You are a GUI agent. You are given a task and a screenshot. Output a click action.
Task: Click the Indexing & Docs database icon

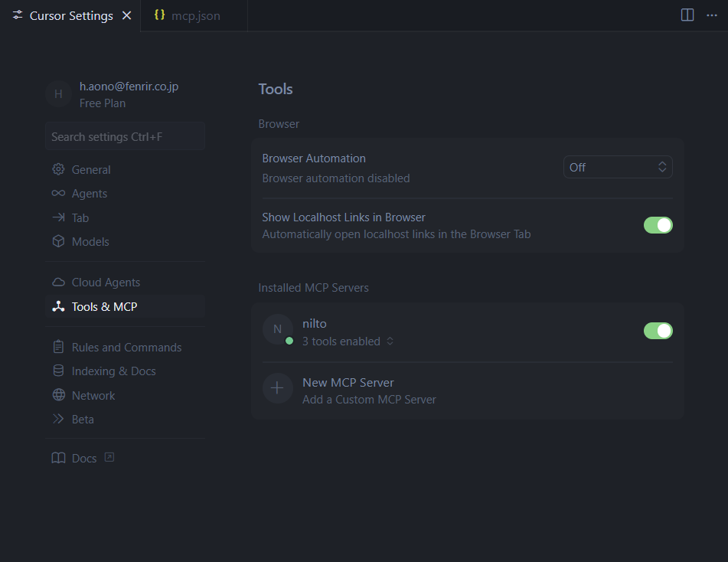pyautogui.click(x=58, y=371)
